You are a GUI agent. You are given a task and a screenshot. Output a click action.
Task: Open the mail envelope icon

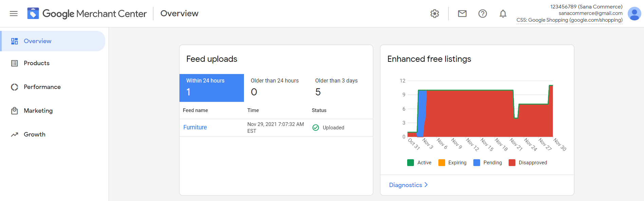pos(462,14)
